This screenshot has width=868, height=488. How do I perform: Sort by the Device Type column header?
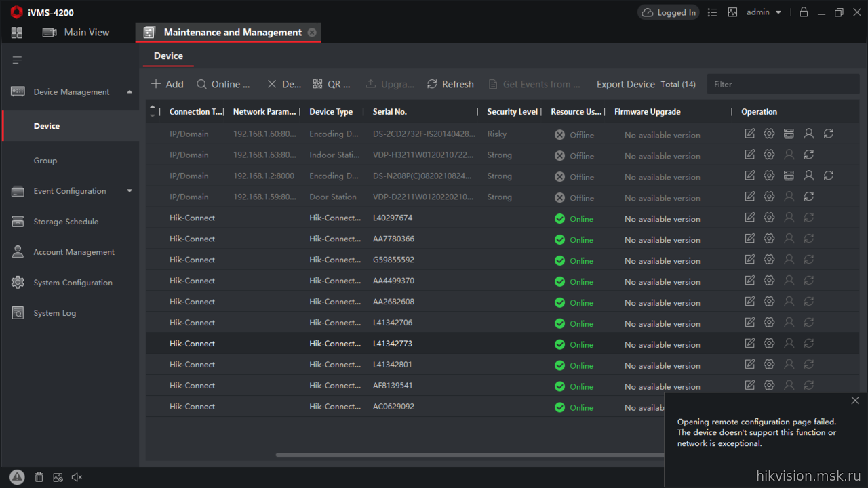pos(331,112)
